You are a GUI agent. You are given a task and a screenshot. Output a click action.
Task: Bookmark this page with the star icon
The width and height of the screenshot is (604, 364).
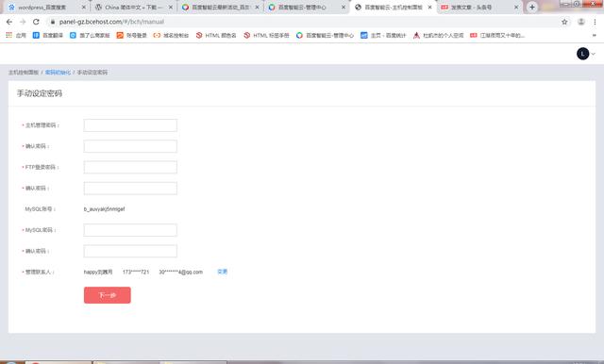pos(564,22)
